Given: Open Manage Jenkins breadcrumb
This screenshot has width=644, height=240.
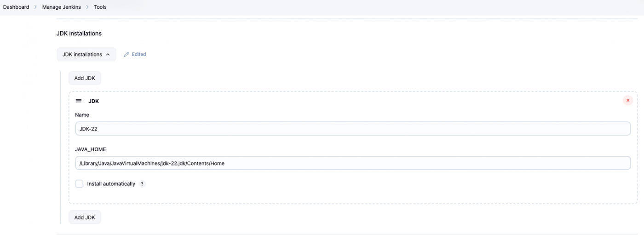Looking at the screenshot, I should tap(61, 7).
